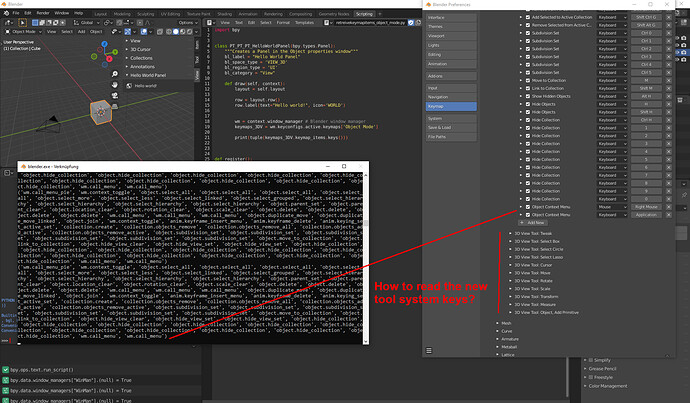Uncheck the Subdivision Set Ctrl 0 checkbox
This screenshot has height=403, width=690.
click(528, 33)
